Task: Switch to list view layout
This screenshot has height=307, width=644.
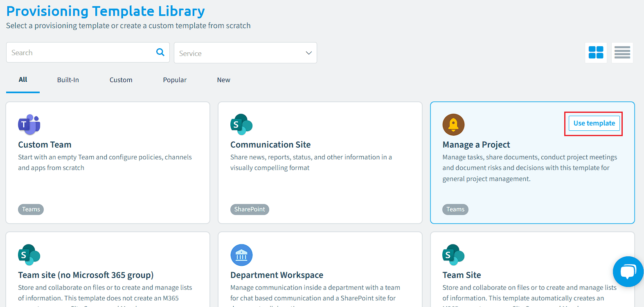Action: [622, 53]
